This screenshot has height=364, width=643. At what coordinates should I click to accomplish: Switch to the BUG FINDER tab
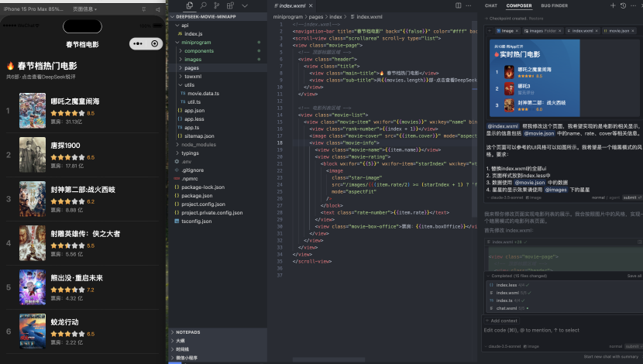pos(554,5)
